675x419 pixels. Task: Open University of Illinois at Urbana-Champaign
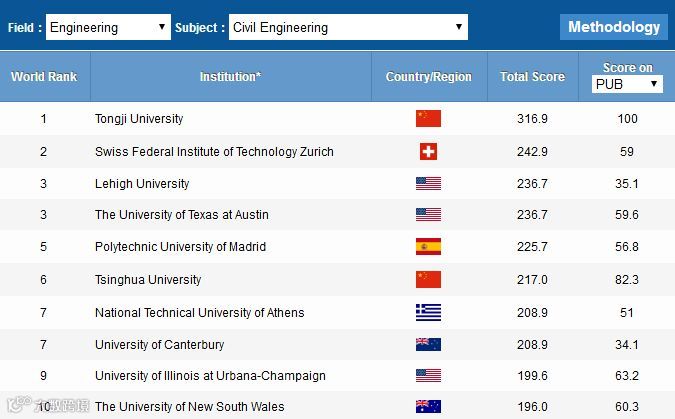[x=210, y=376]
